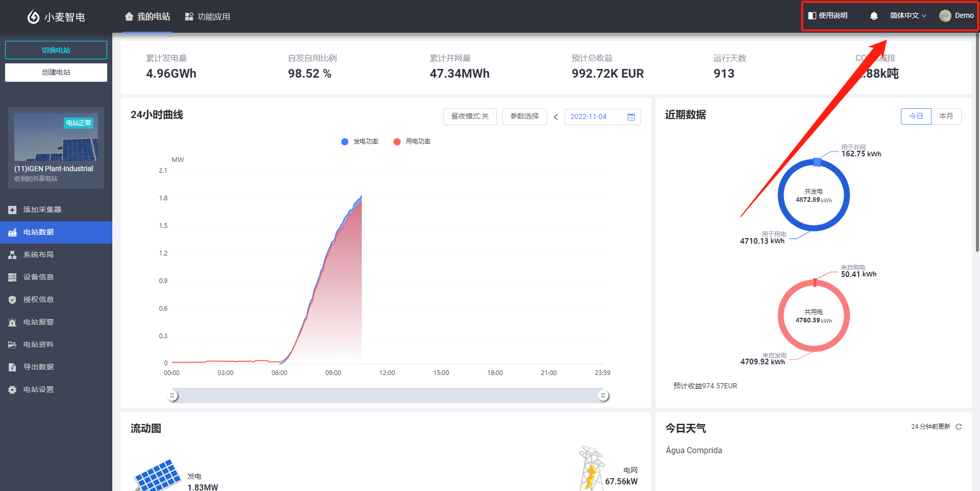Expand the 简体中文 language dropdown

(908, 16)
